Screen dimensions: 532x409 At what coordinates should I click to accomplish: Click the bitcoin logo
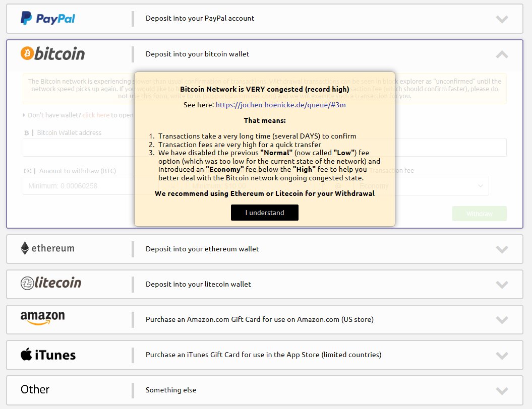(52, 53)
